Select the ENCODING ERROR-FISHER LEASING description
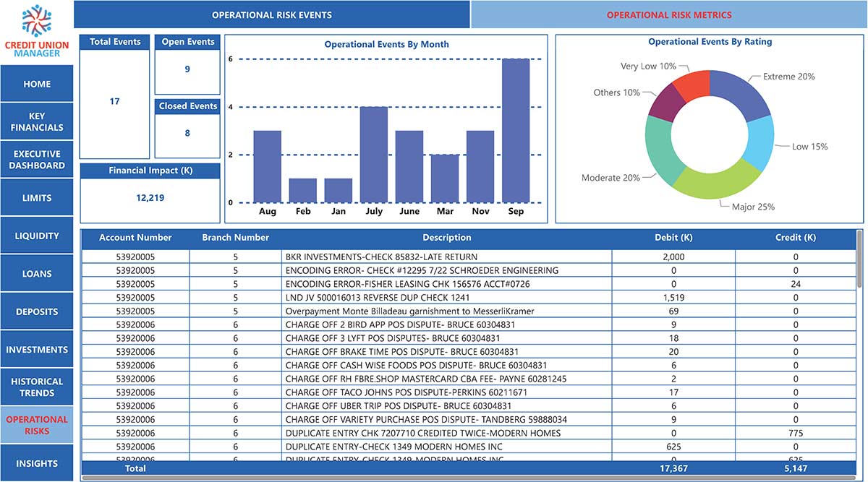The width and height of the screenshot is (868, 482). point(407,284)
